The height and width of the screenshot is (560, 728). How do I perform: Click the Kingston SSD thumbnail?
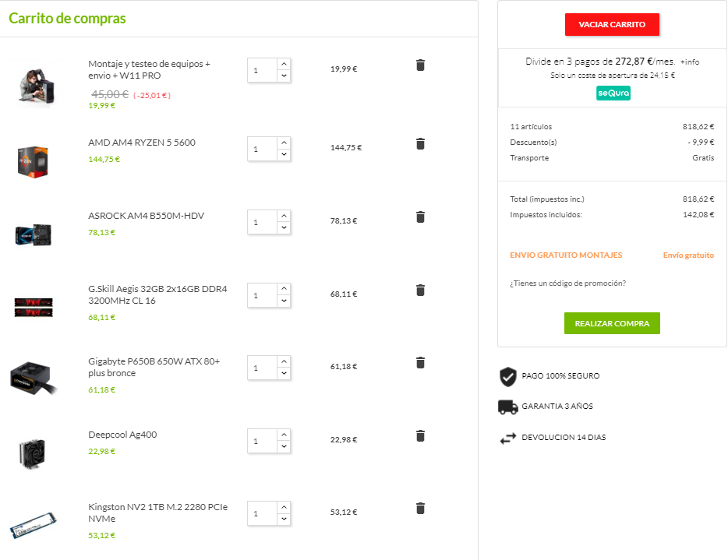coord(34,525)
